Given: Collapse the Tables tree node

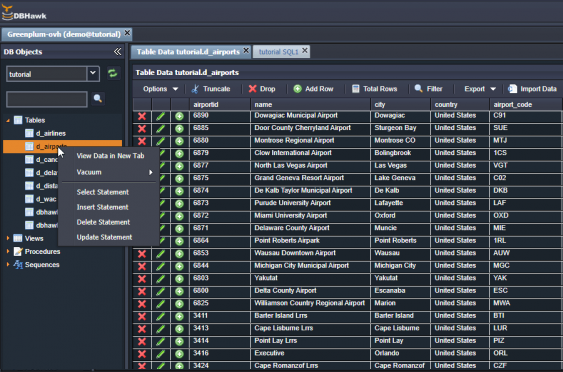Looking at the screenshot, I should [8, 121].
